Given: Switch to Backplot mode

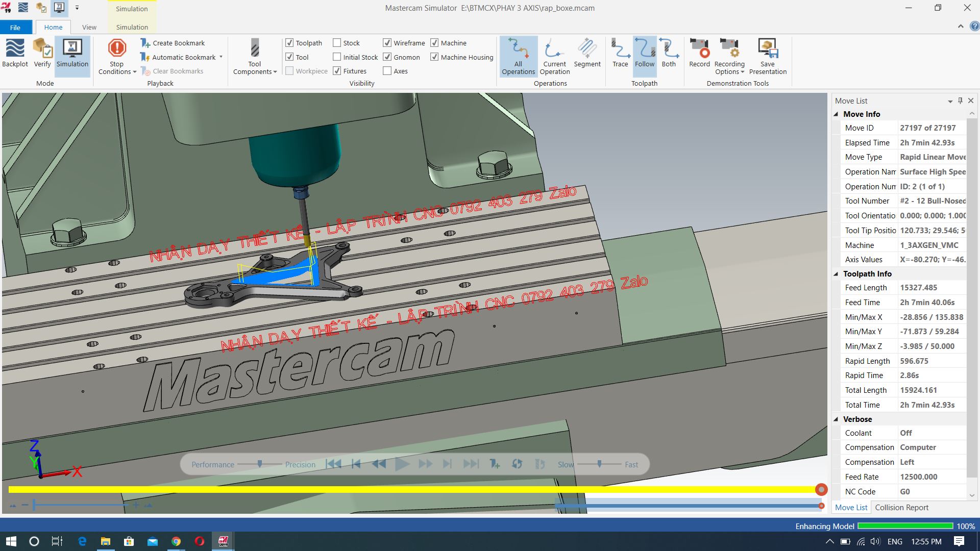Looking at the screenshot, I should pyautogui.click(x=15, y=53).
